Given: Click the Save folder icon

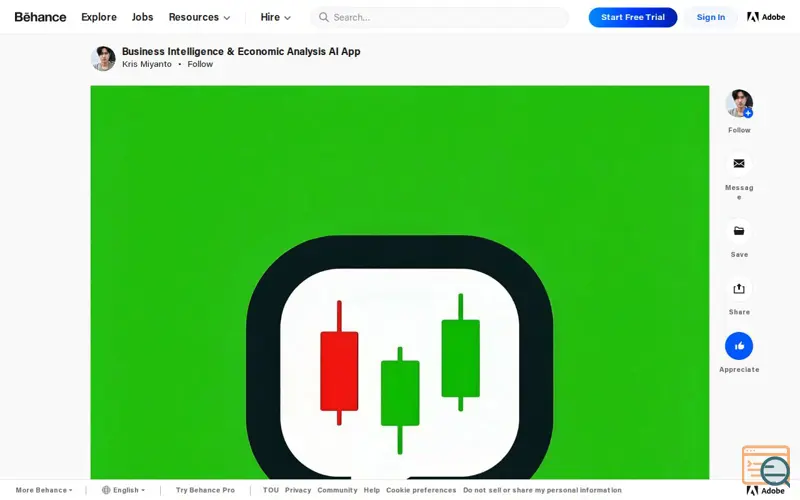Looking at the screenshot, I should pyautogui.click(x=739, y=231).
